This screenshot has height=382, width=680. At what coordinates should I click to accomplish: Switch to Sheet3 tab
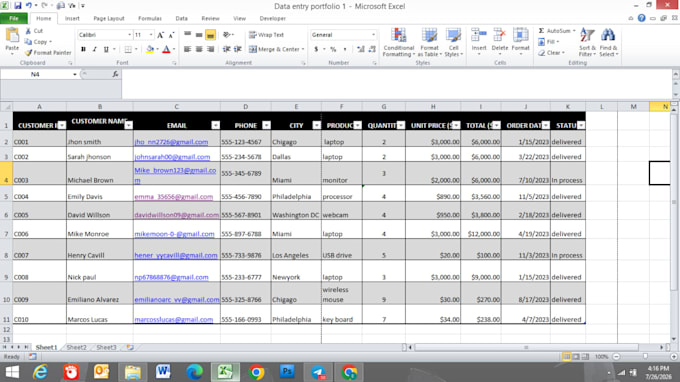[106, 347]
